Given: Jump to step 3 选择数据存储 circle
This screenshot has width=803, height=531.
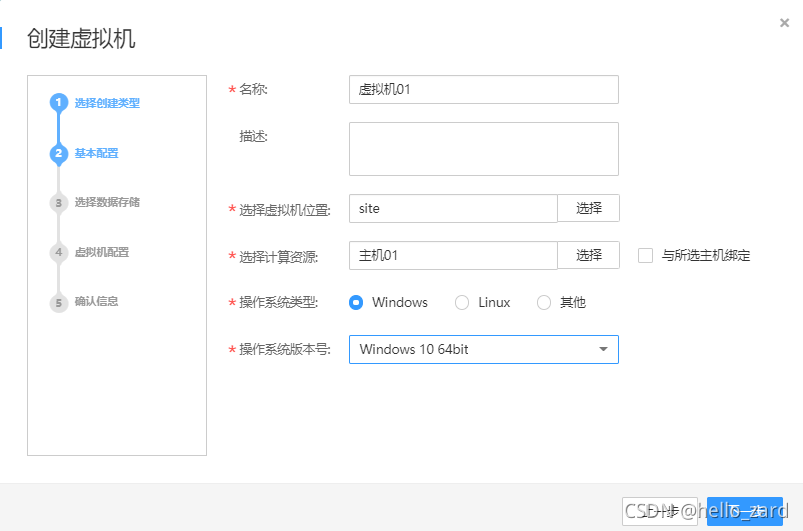Looking at the screenshot, I should [59, 203].
